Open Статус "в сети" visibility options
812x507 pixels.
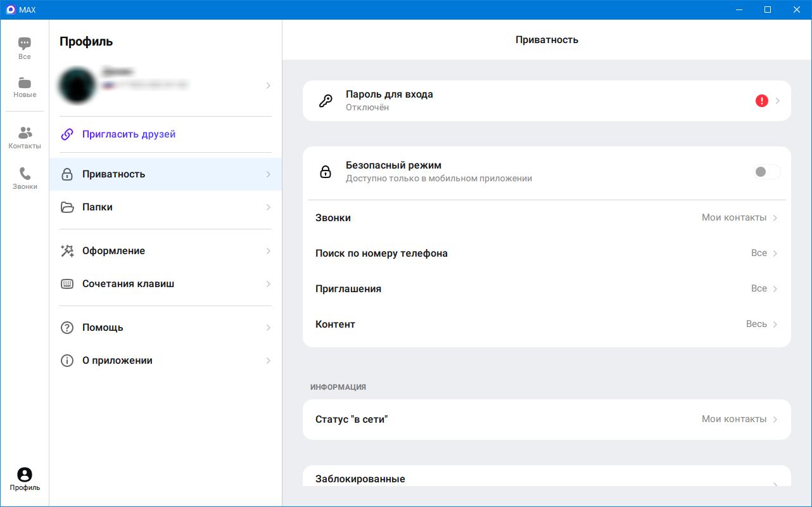point(546,420)
